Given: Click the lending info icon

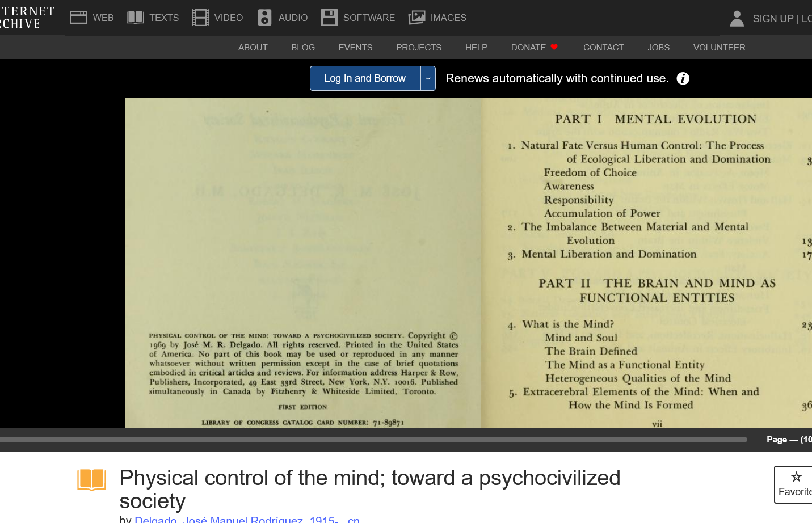Looking at the screenshot, I should tap(683, 78).
